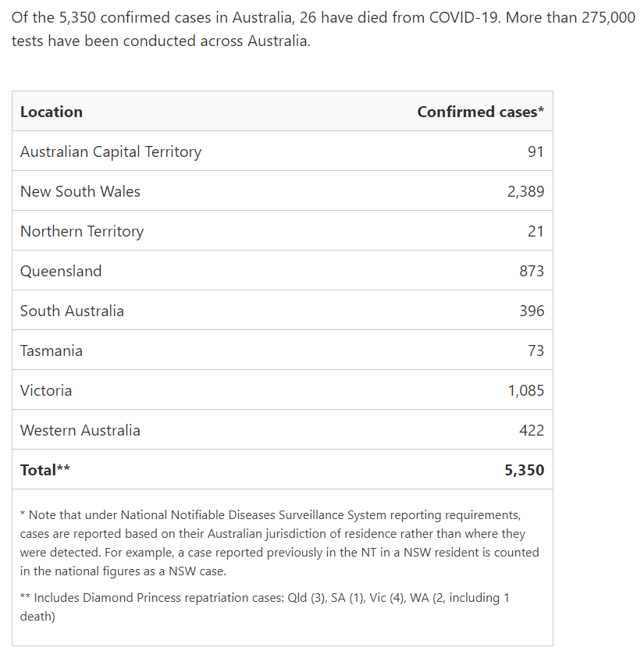
Task: Click the intro paragraph about 275,000 tests
Action: click(323, 29)
